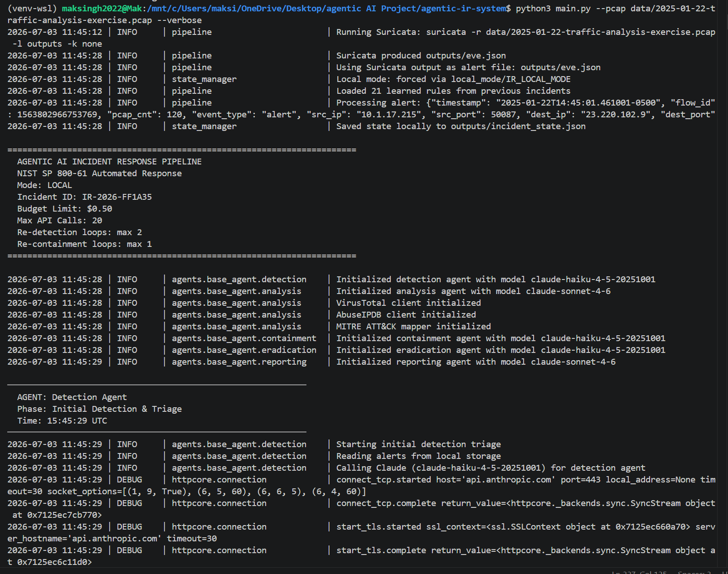Click 'Phase: Initial Detection & Triage' line
This screenshot has width=728, height=574.
pos(99,409)
